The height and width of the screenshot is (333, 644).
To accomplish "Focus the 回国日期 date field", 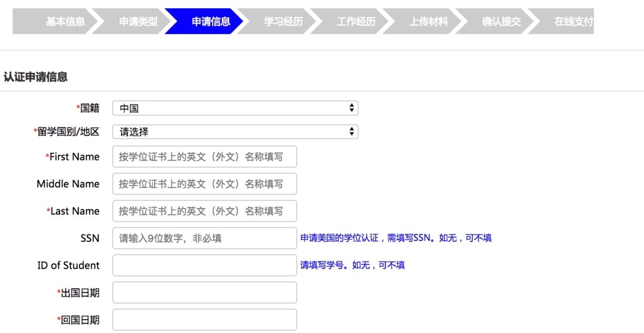I will point(204,320).
